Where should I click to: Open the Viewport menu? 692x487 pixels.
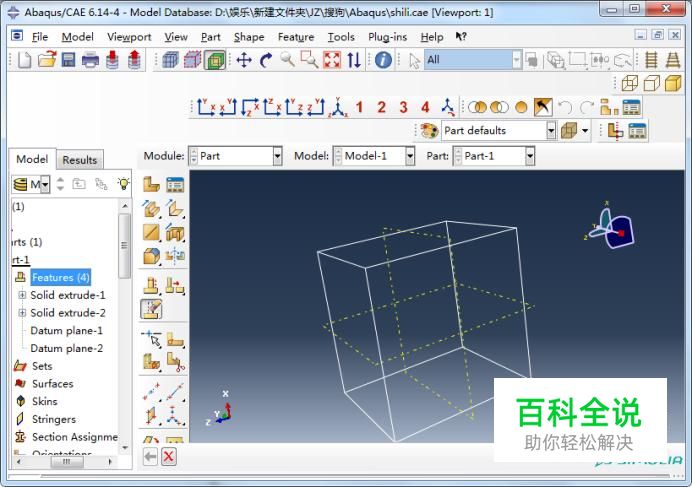coord(129,37)
